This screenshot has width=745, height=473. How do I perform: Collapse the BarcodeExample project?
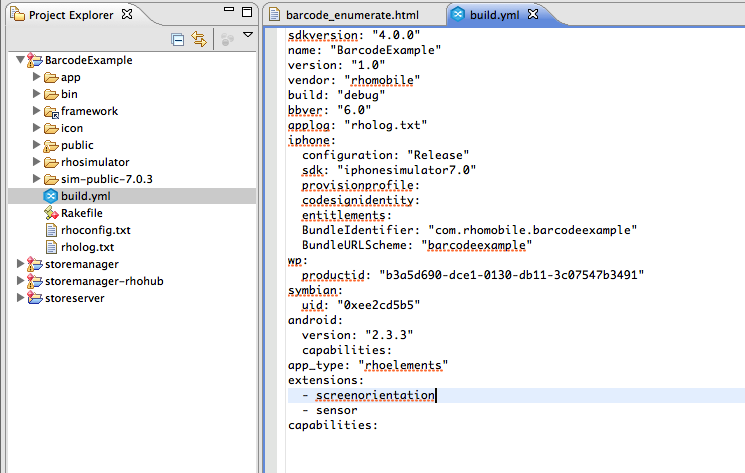click(x=20, y=60)
